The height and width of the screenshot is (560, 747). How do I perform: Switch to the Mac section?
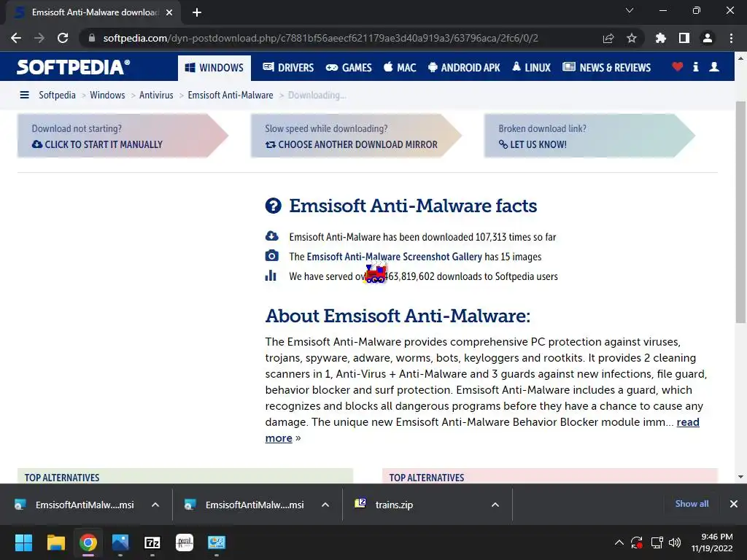pyautogui.click(x=400, y=68)
